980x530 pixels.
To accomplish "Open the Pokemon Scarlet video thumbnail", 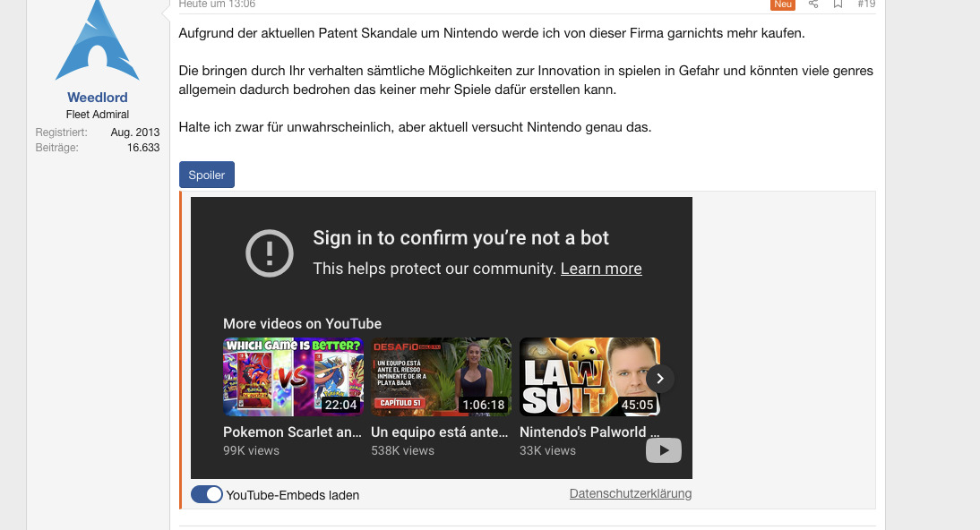I will tap(293, 377).
